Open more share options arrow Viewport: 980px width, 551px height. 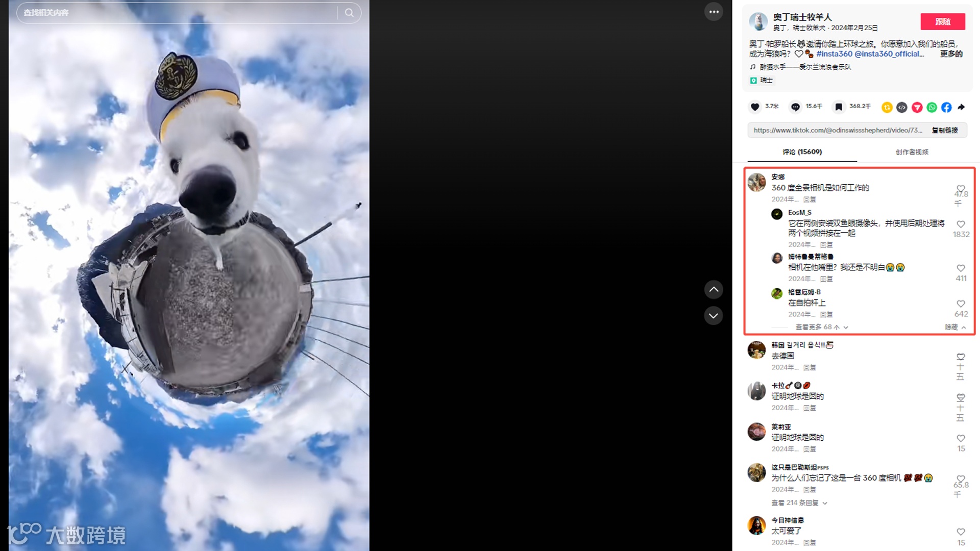962,107
